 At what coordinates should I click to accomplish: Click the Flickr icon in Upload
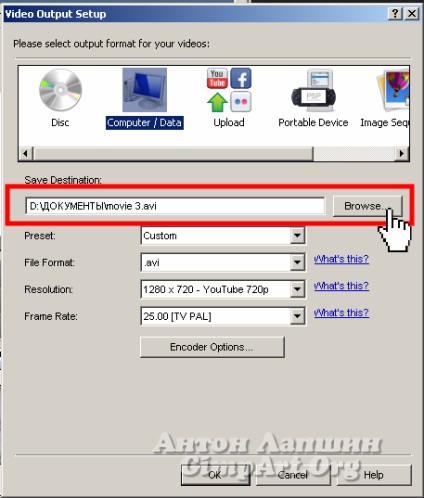tap(241, 102)
